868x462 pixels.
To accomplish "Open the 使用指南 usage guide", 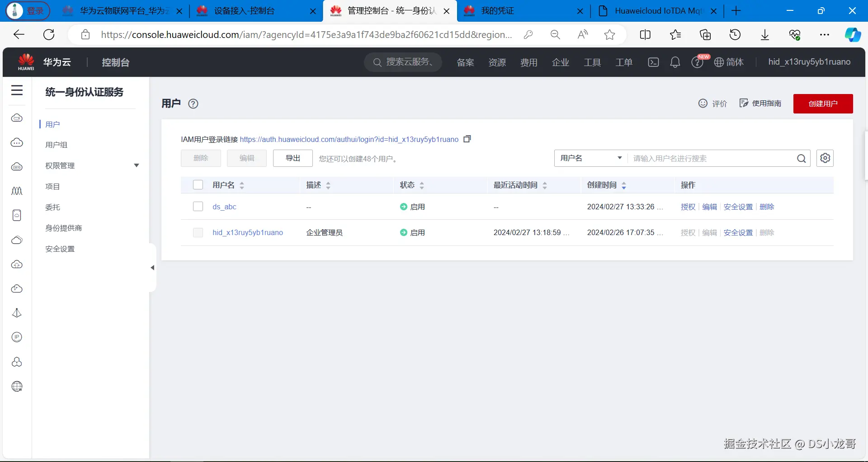I will [x=760, y=104].
